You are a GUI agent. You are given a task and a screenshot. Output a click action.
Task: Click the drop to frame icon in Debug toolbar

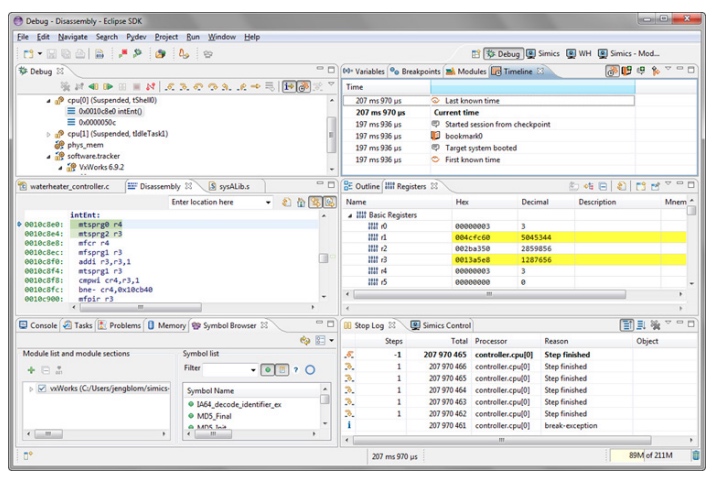pyautogui.click(x=270, y=86)
